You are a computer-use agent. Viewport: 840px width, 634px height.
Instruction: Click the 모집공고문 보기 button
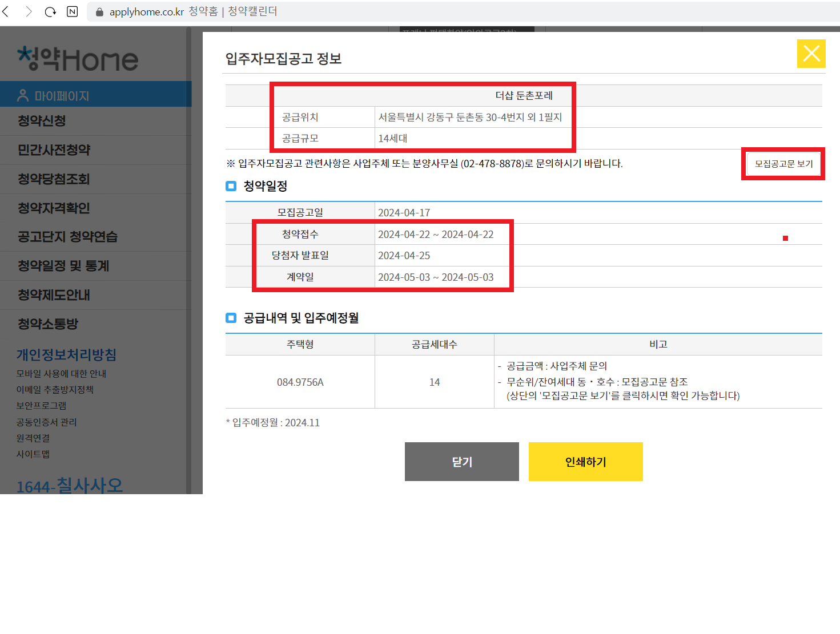pyautogui.click(x=783, y=163)
